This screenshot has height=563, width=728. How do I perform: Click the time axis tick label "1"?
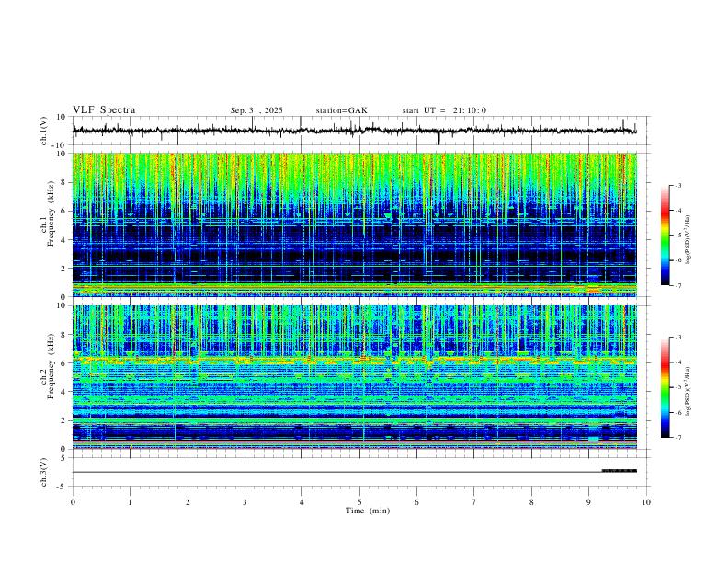point(130,502)
